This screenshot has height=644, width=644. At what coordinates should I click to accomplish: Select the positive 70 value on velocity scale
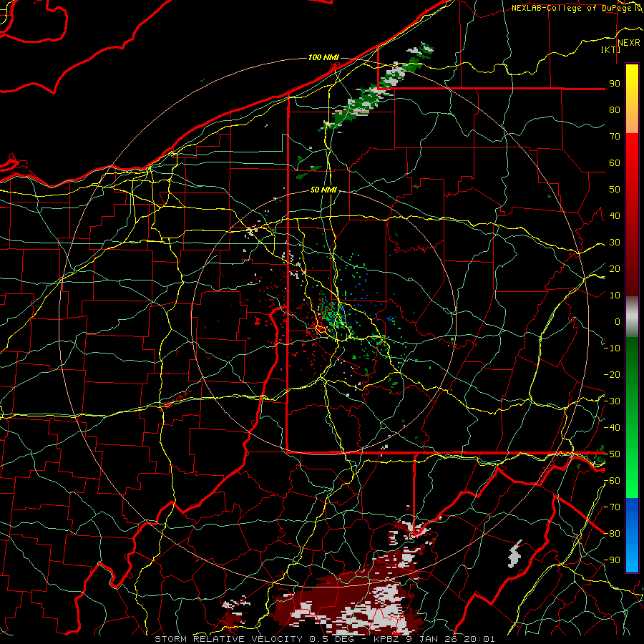point(615,137)
